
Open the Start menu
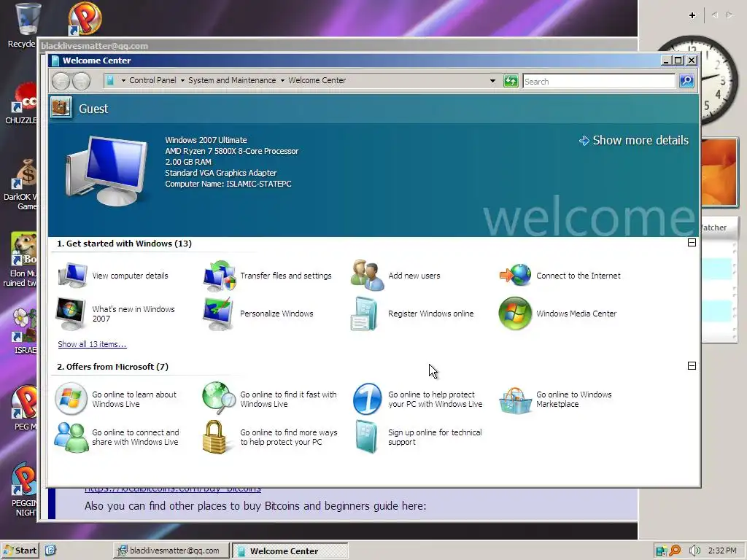click(x=20, y=551)
